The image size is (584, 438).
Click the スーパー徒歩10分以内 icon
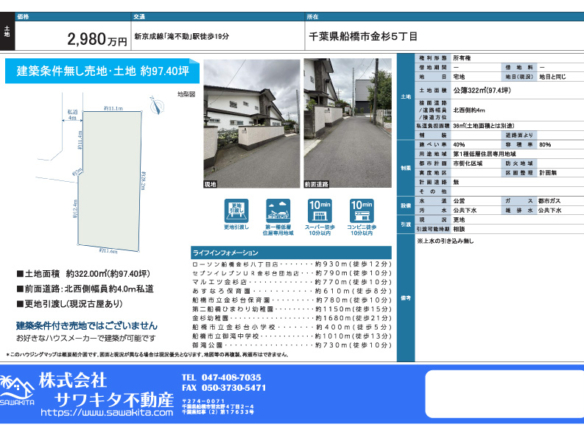coord(320,211)
